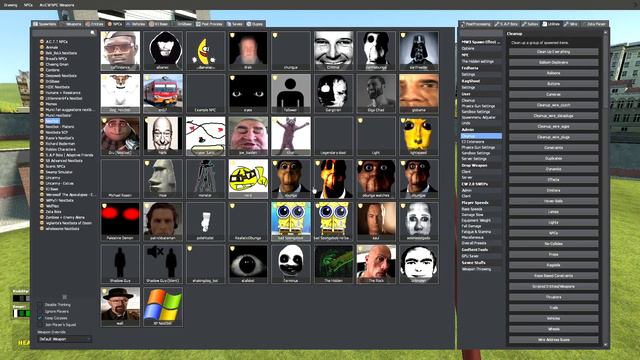
Task: Select the Terminus white mask nextbot
Action: click(x=291, y=264)
